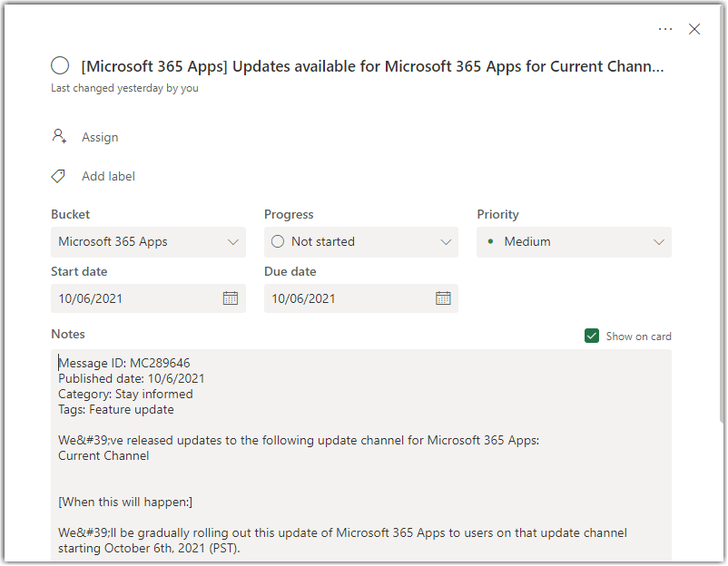Expand the Priority dropdown chevron

pos(659,242)
